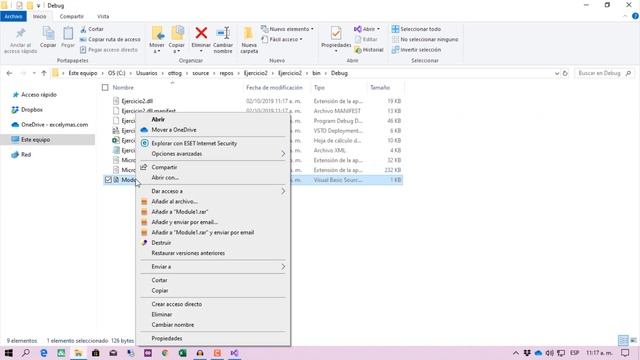Click the Back navigation arrow
Viewport: 640px width, 360px height.
[x=9, y=73]
